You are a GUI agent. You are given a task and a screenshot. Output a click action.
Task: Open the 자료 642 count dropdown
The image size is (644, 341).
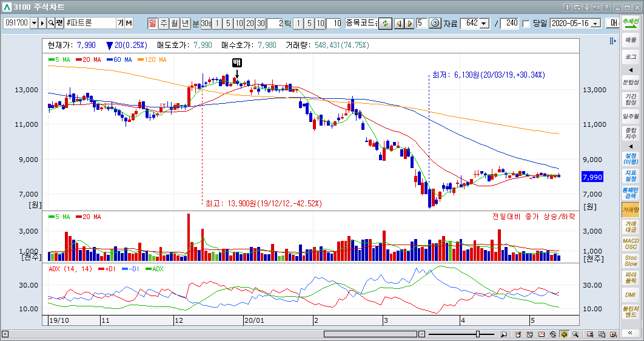tap(485, 24)
